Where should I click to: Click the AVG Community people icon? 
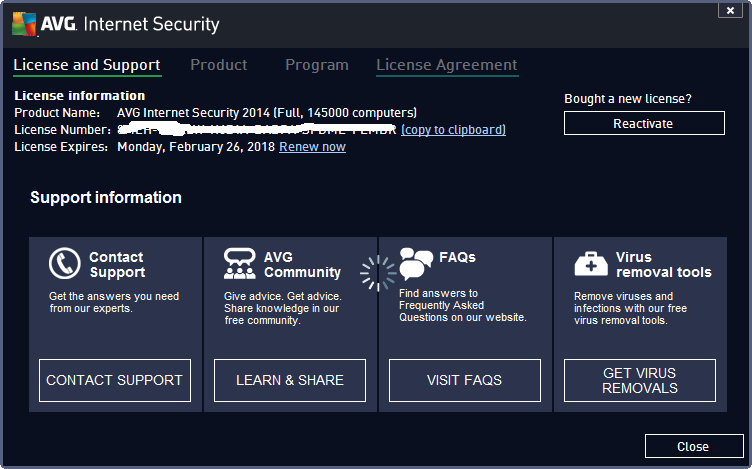click(240, 264)
